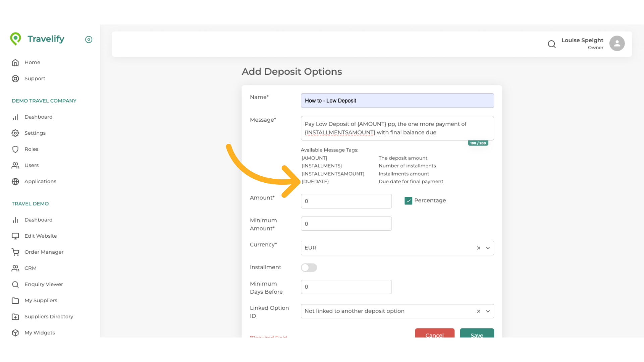This screenshot has width=644, height=362.
Task: Open the Settings gear icon
Action: 15,133
